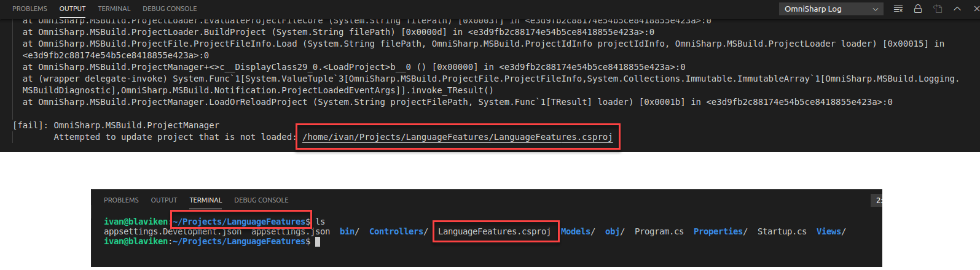Screen dimensions: 980x270
Task: Switch to PROBLEMS tab in lower panel
Action: [121, 200]
